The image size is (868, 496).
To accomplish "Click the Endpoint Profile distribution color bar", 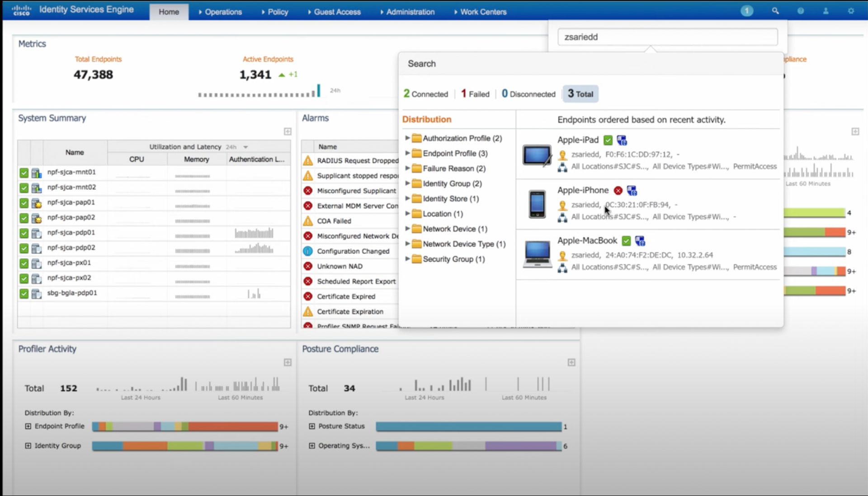I will pos(184,426).
